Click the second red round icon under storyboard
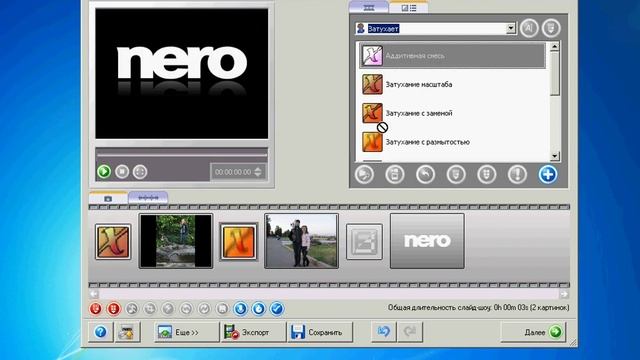 click(113, 309)
